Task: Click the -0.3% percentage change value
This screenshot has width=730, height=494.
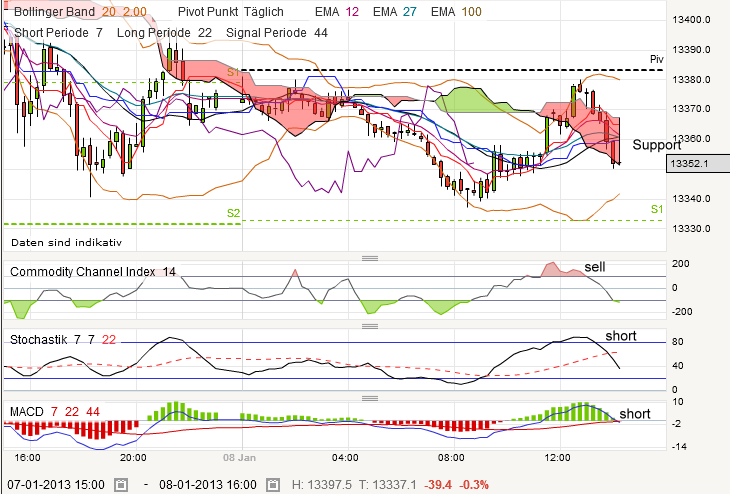Action: tap(474, 485)
